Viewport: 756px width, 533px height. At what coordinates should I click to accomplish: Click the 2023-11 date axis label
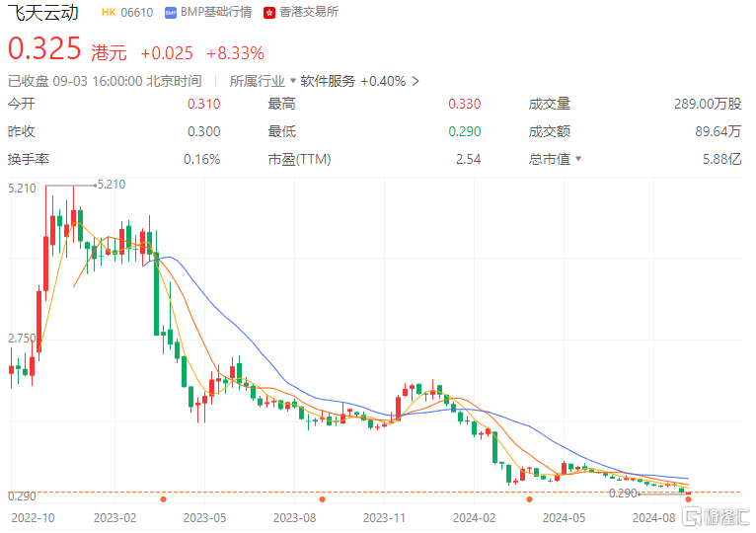click(384, 518)
